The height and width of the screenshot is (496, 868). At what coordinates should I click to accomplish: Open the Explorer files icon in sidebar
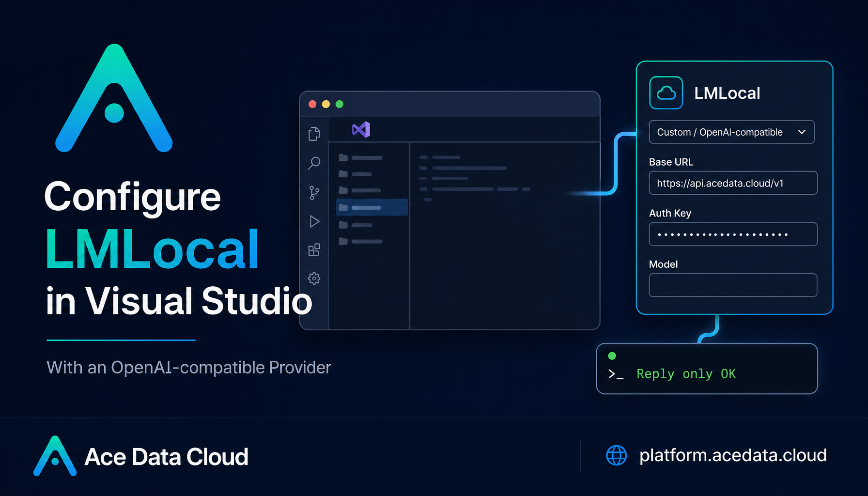tap(314, 134)
